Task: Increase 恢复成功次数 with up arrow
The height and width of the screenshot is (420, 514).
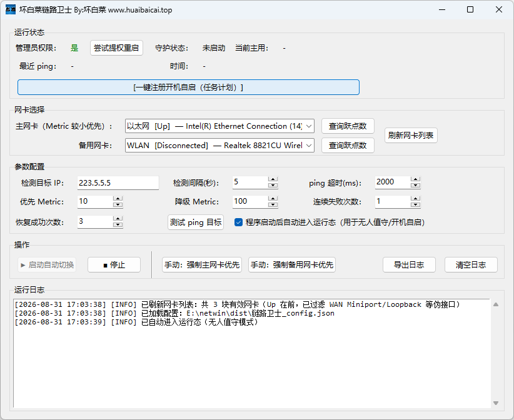Action: 118,219
